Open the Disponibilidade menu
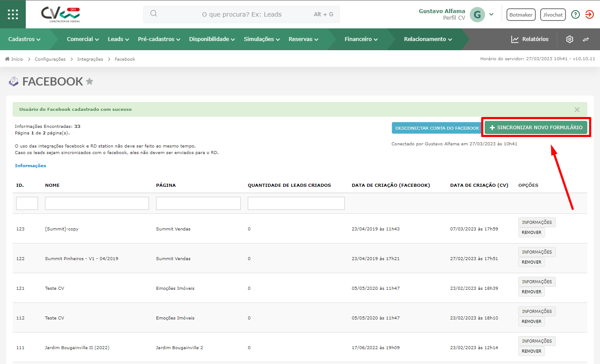600x364 pixels. 212,39
